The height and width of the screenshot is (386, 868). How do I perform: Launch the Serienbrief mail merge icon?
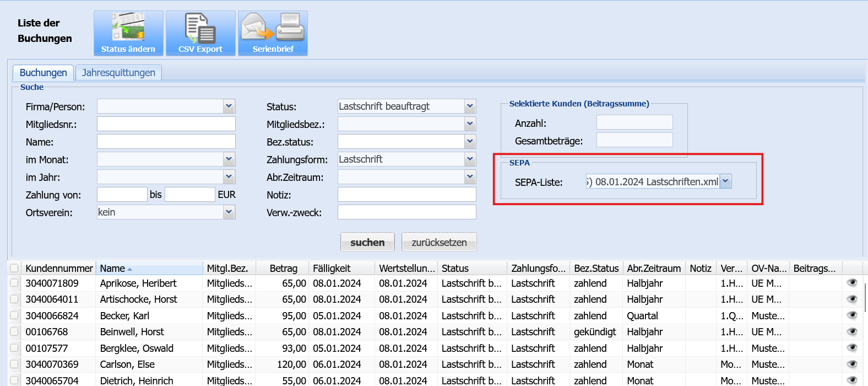[273, 33]
